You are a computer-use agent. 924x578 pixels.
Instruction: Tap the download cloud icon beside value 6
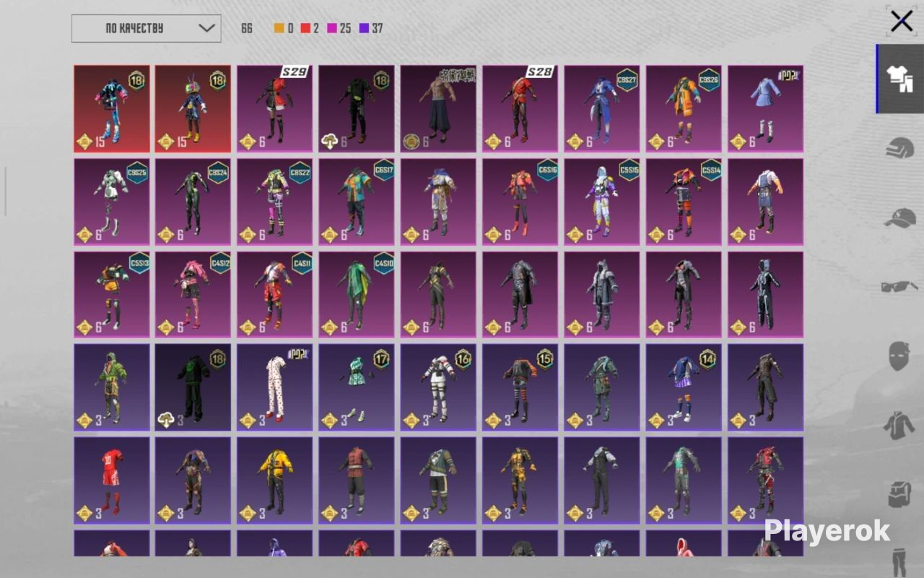coord(329,142)
